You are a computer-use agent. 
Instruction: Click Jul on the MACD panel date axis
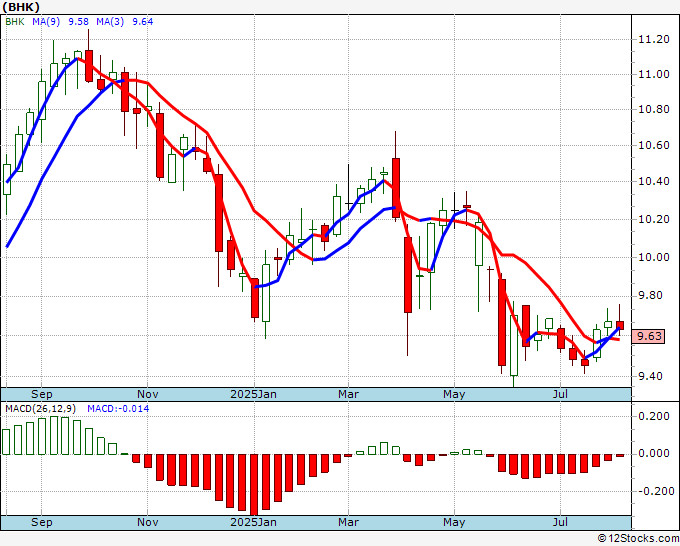[560, 522]
